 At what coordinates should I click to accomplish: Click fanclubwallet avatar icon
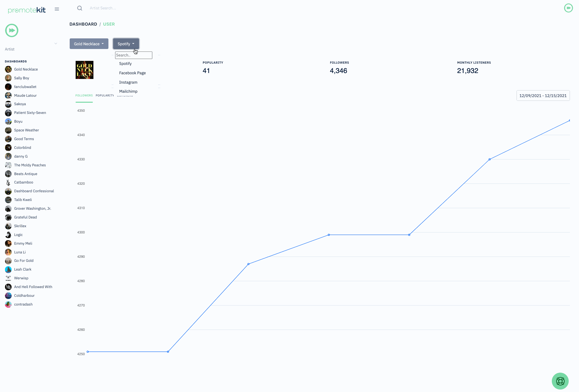coord(8,87)
